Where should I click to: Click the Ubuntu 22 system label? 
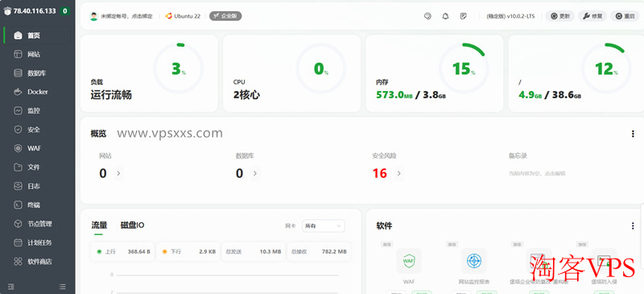click(188, 16)
